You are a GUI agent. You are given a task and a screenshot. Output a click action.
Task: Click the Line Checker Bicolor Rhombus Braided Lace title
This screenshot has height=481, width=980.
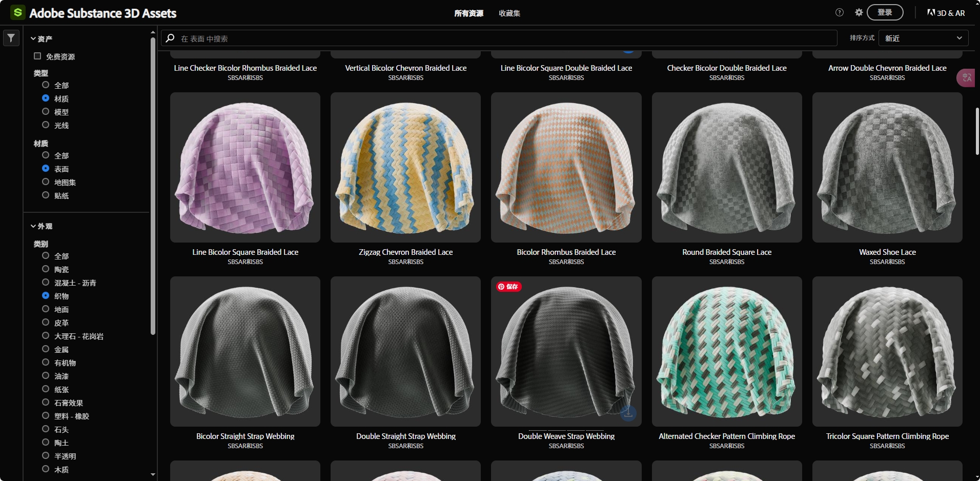coord(245,68)
